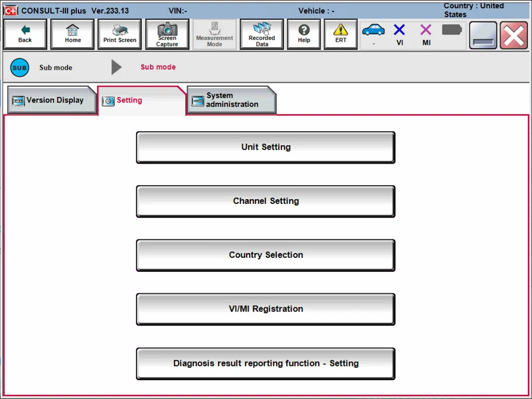The image size is (532, 399).
Task: Open Unit Setting
Action: (x=266, y=147)
